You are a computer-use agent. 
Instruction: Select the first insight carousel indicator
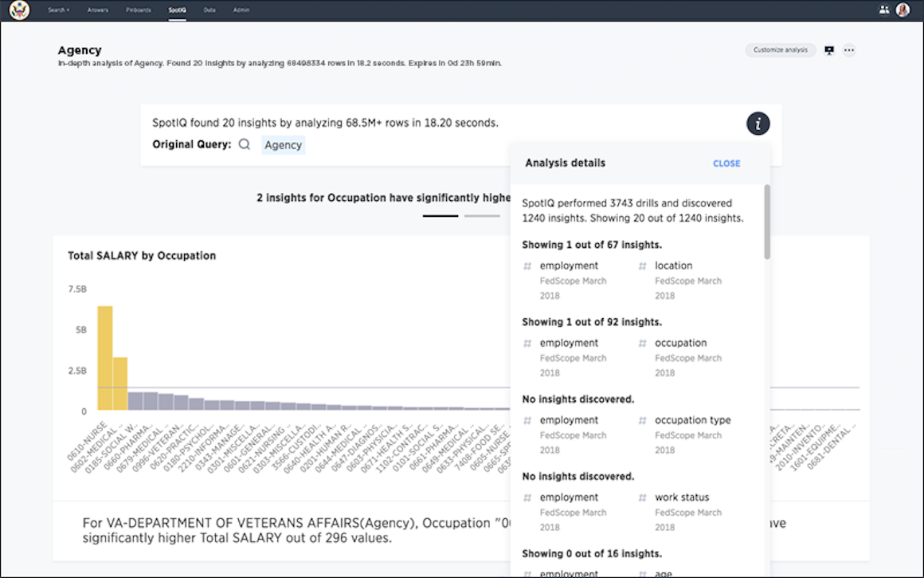(x=440, y=216)
